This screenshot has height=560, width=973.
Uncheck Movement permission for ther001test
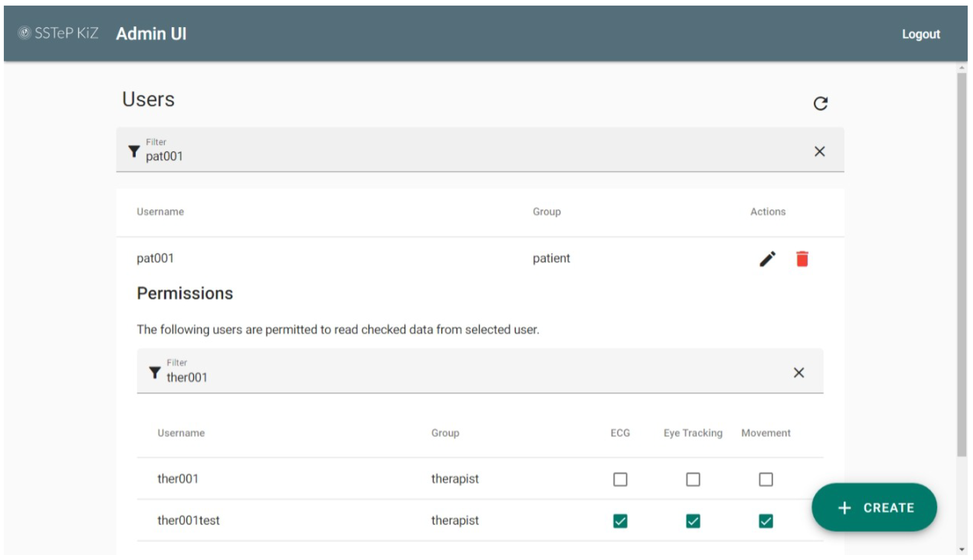(765, 521)
